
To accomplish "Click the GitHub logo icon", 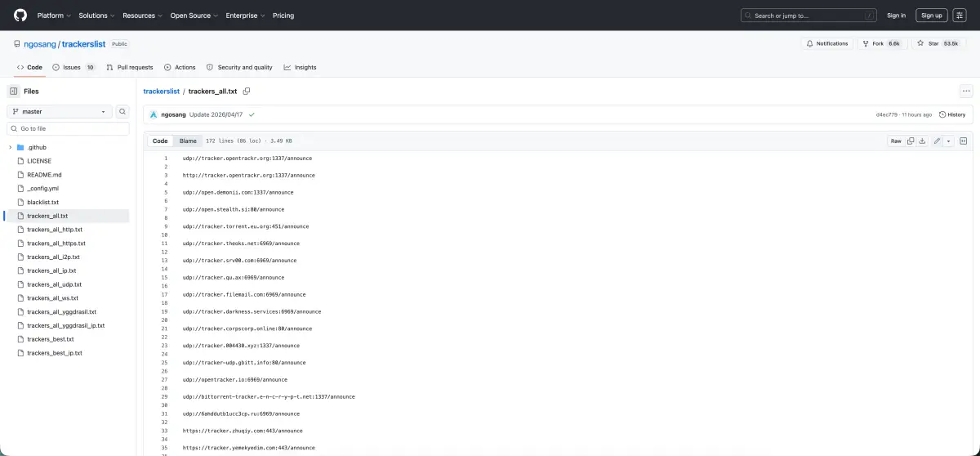I will pos(20,15).
